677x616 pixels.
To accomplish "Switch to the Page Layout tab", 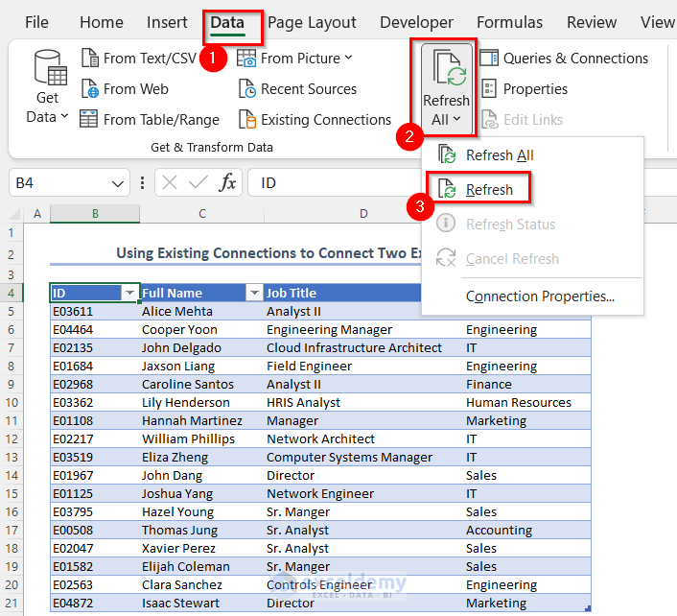I will coord(312,22).
